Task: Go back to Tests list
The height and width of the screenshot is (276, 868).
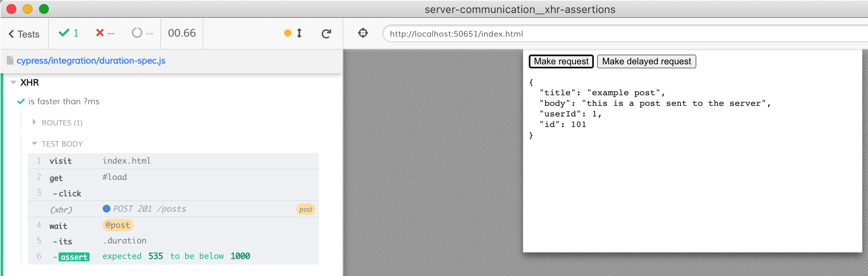Action: click(24, 34)
